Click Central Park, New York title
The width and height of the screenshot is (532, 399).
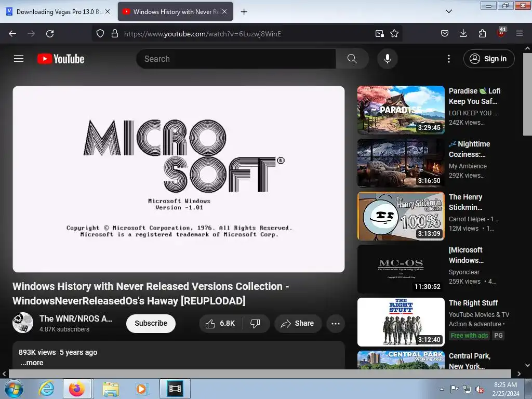coord(470,361)
